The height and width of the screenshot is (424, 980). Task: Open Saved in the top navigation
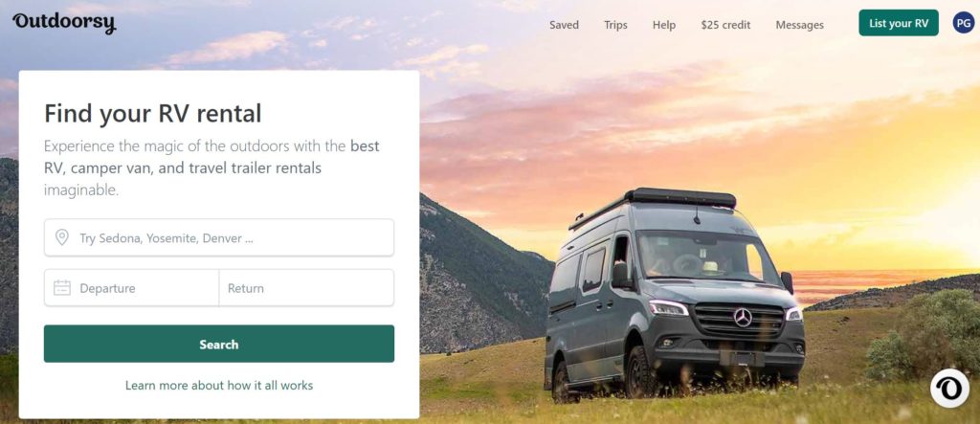click(x=564, y=25)
